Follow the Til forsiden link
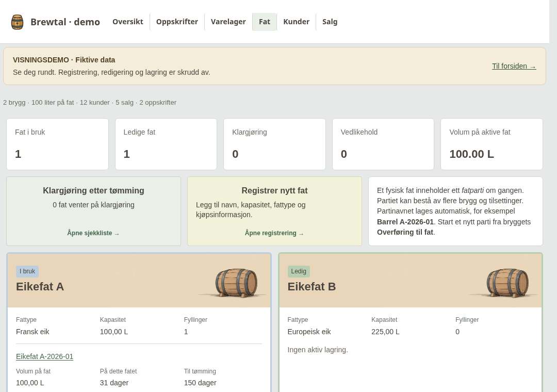 coord(514,66)
